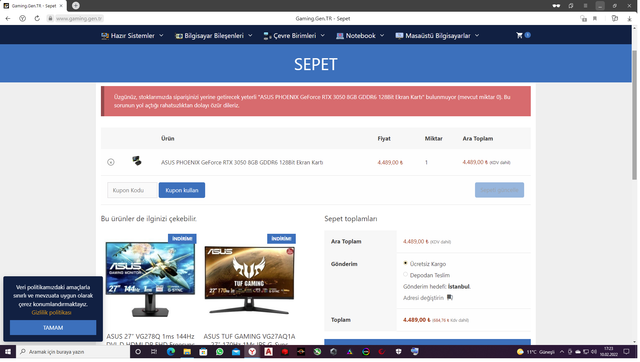
Task: Accept cookies with TAMAM button
Action: click(53, 328)
